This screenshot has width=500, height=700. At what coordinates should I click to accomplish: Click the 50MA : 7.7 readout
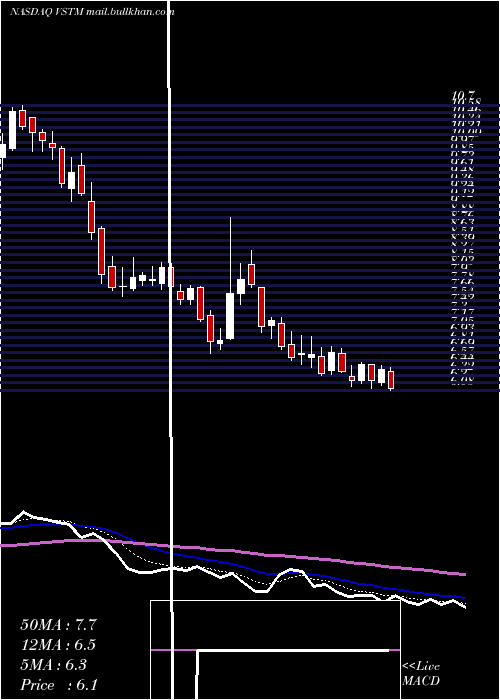click(x=58, y=625)
